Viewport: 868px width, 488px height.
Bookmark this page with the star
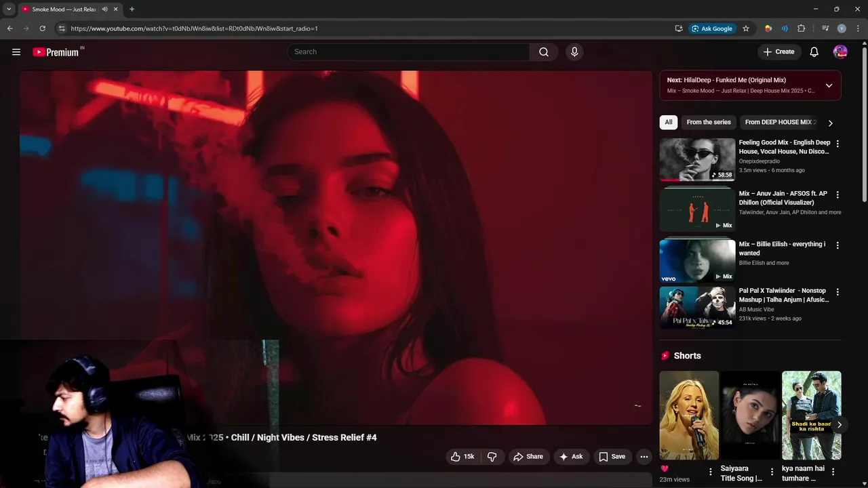pos(746,28)
